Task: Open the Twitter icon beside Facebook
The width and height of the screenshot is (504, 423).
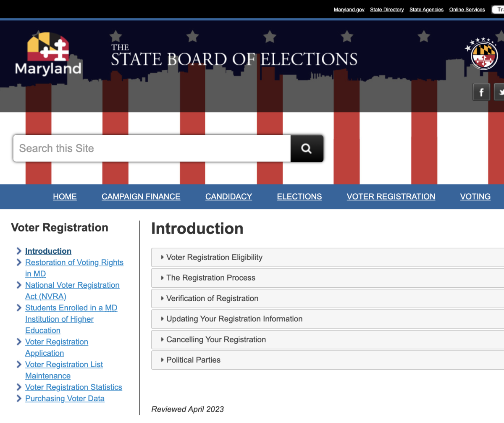Action: point(499,92)
